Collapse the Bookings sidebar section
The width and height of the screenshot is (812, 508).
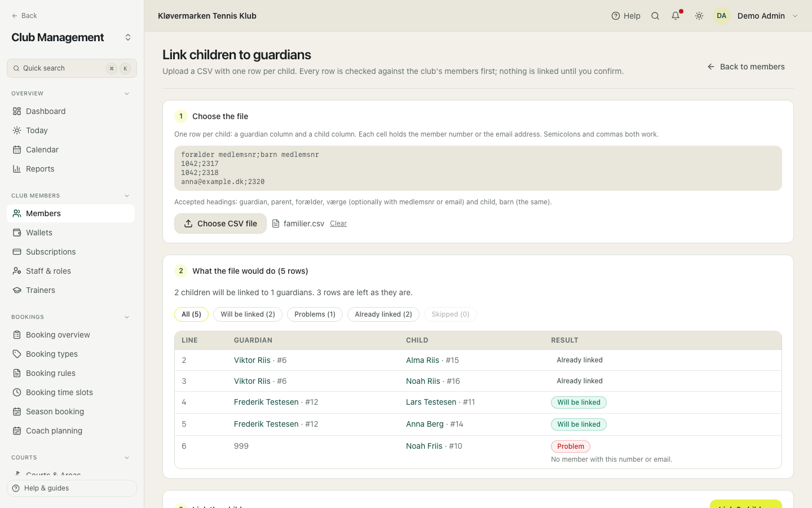point(127,317)
